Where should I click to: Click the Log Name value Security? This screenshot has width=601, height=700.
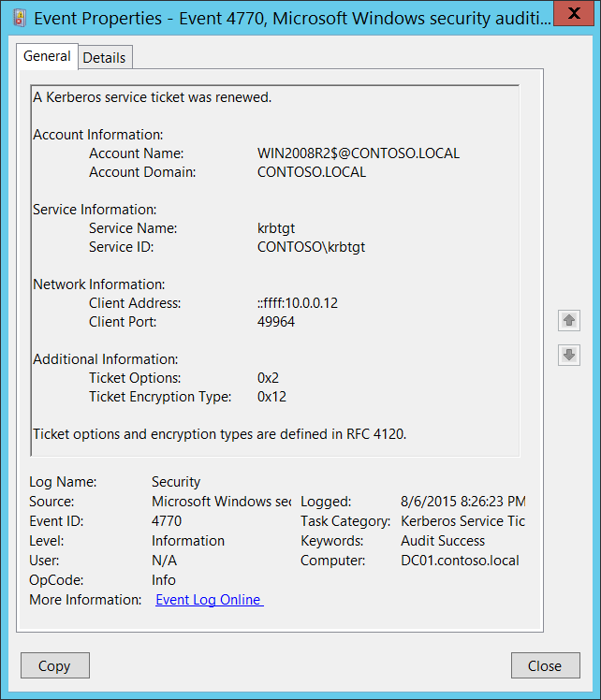[176, 482]
